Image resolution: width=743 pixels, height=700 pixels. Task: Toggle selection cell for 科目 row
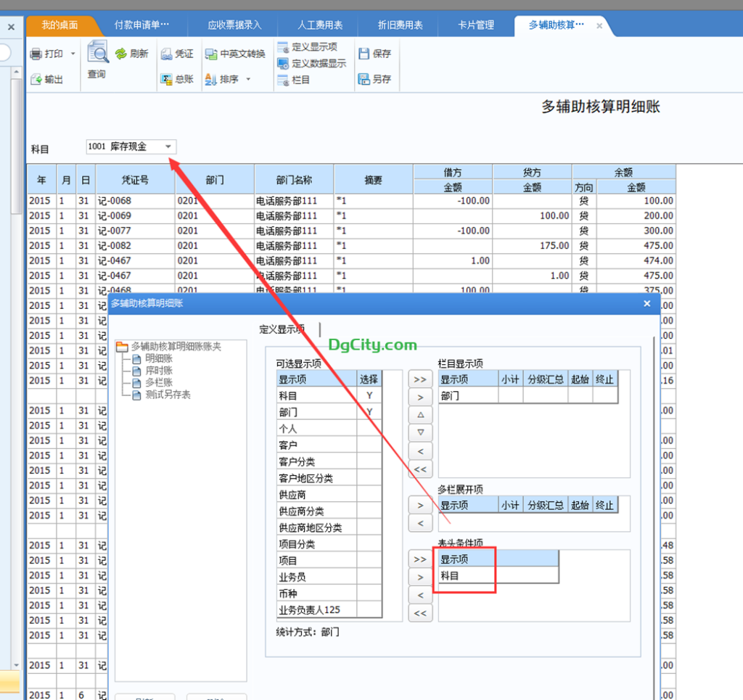(369, 396)
